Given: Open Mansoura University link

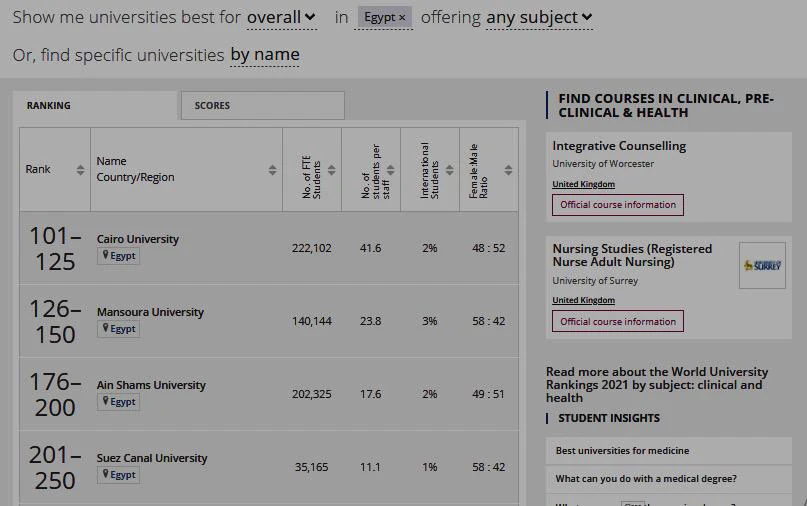Looking at the screenshot, I should click(x=150, y=312).
